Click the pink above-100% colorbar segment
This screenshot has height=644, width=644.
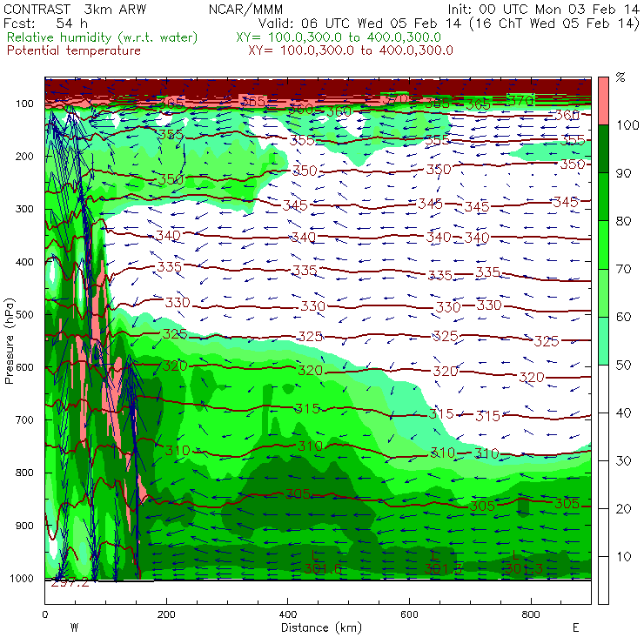[603, 101]
